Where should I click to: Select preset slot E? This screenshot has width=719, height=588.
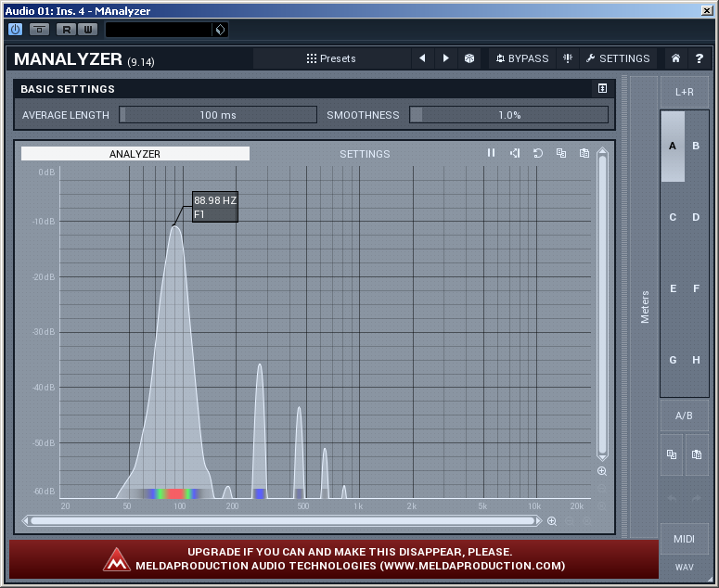(x=673, y=288)
